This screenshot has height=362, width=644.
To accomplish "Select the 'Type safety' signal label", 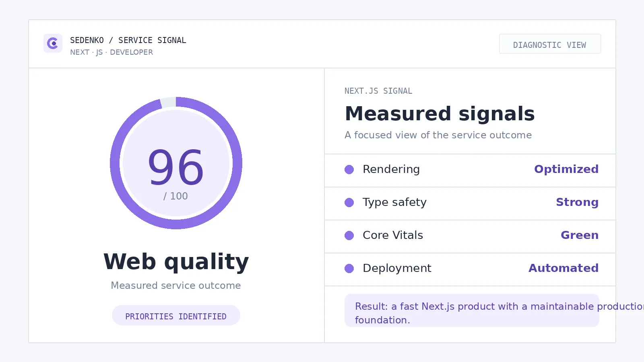I will click(394, 202).
